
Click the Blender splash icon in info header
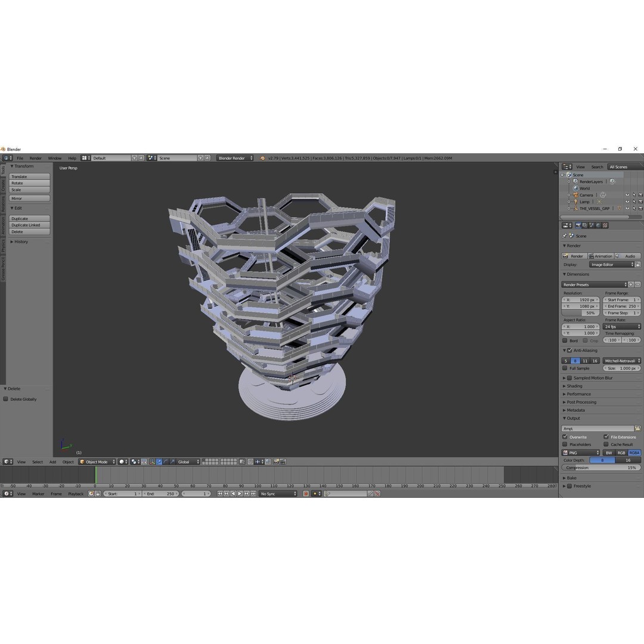tap(262, 158)
